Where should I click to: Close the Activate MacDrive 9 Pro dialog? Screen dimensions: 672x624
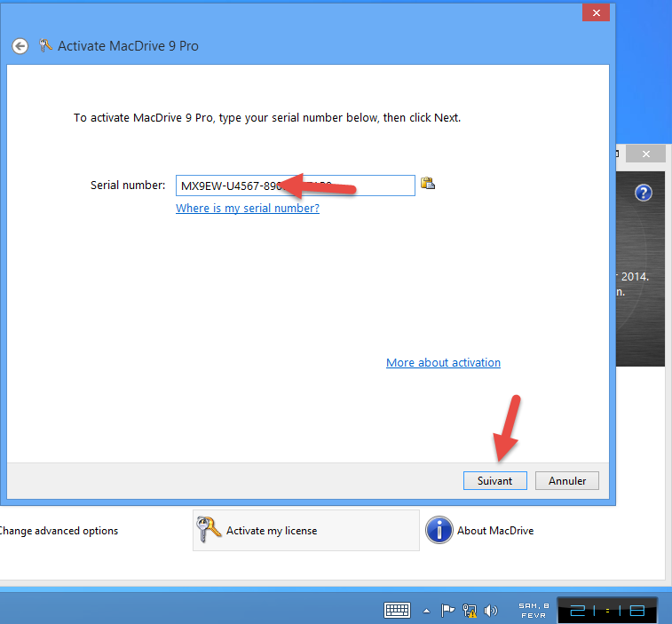[596, 12]
